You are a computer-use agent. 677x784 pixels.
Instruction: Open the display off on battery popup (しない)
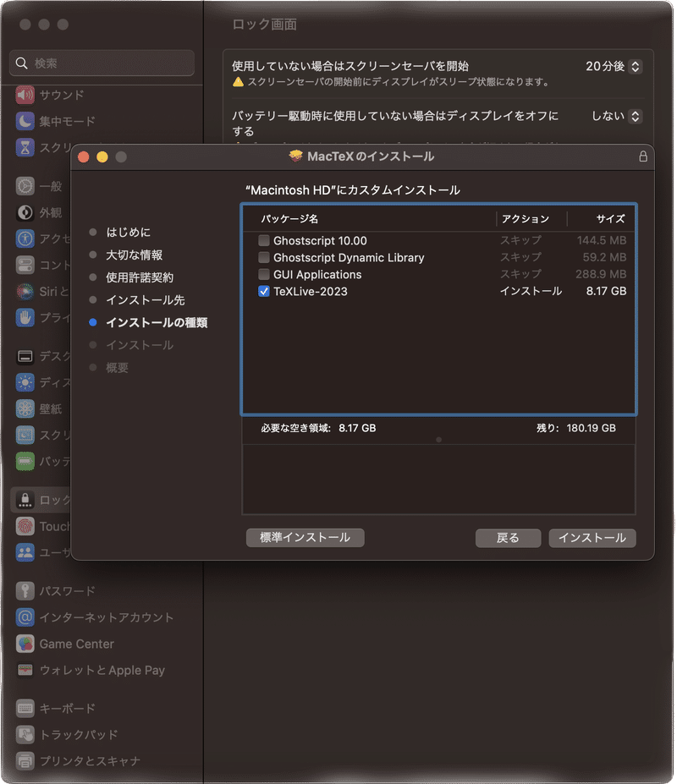635,117
